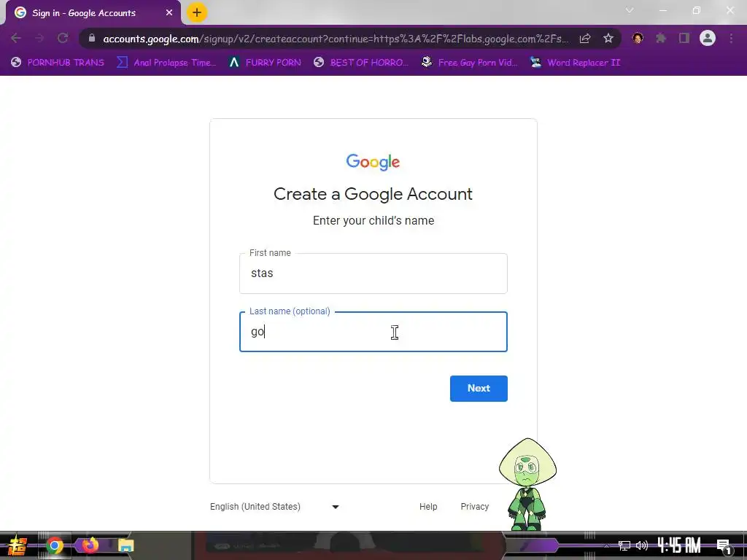Viewport: 747px width, 560px height.
Task: Open a new tab with plus button
Action: tap(197, 13)
